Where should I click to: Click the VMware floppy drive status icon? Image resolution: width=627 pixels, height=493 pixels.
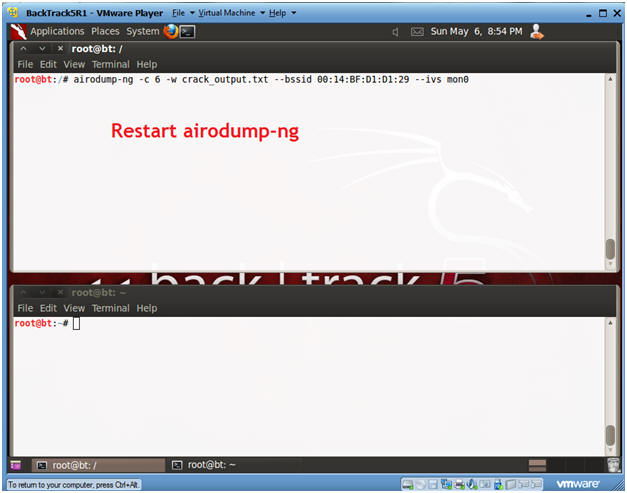pos(433,485)
